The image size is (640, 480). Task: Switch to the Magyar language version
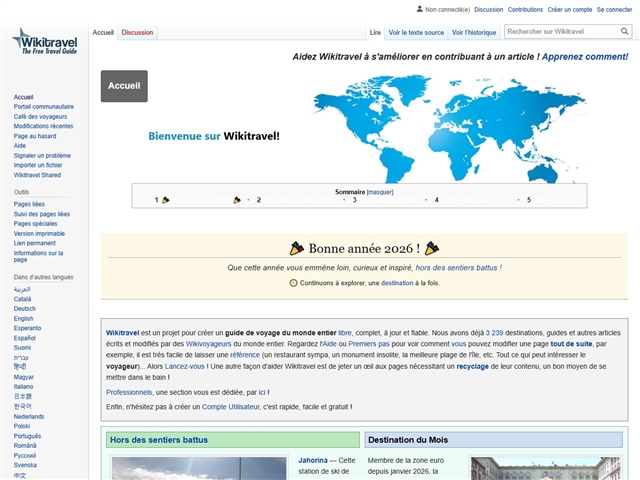pos(24,377)
